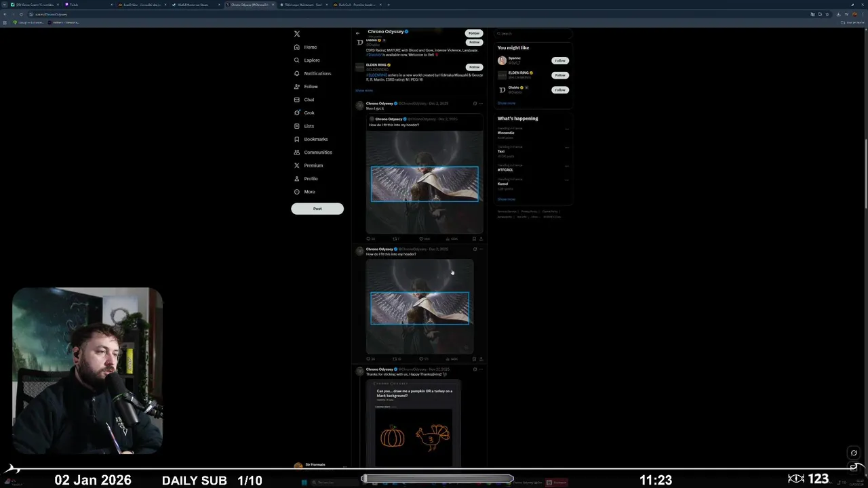Click Grok icon on 'Nvm I got it' post
Screen dimensions: 868x488
(475, 104)
